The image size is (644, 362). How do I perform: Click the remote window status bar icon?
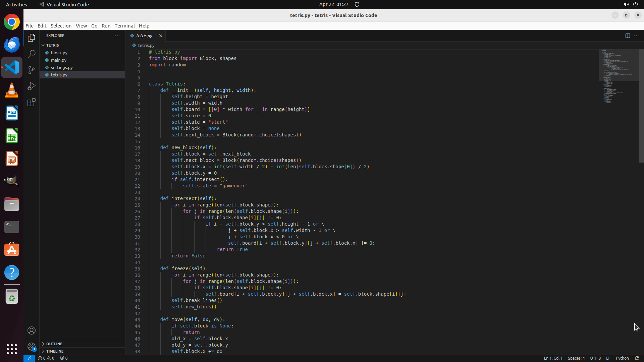point(29,358)
